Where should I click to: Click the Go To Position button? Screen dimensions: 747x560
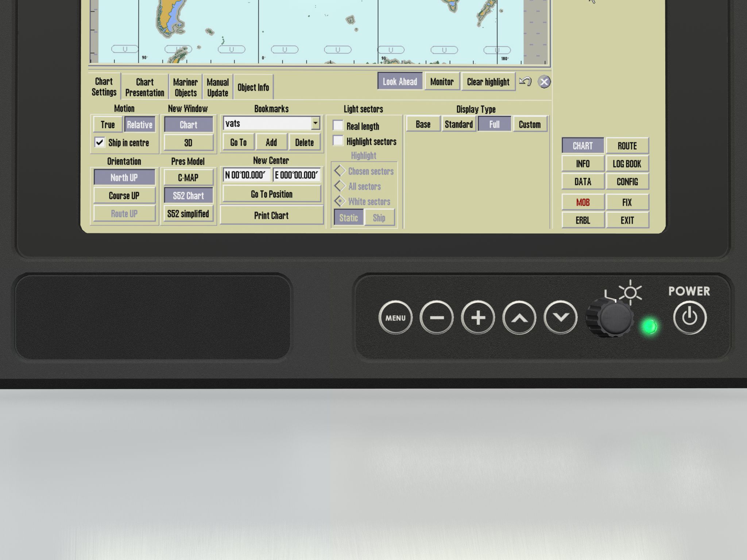271,194
